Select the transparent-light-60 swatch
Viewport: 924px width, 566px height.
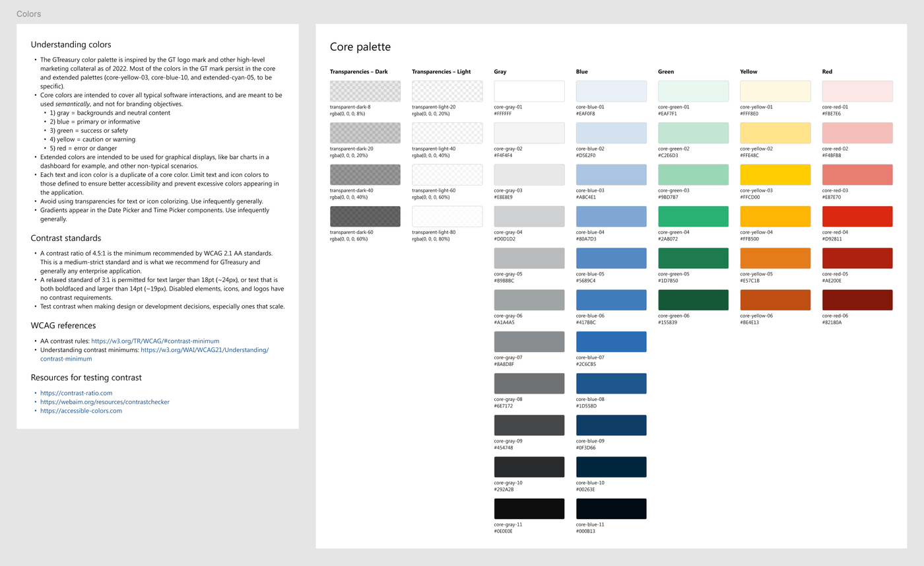[447, 175]
